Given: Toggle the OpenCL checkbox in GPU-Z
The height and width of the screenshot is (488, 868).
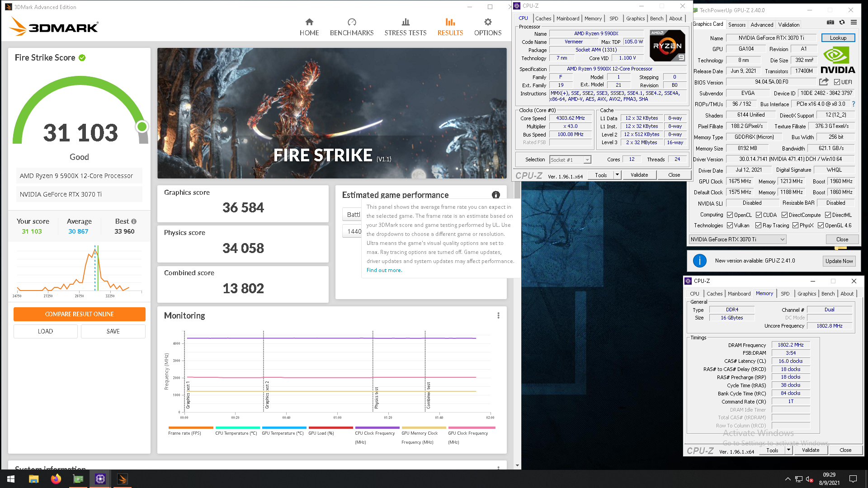Looking at the screenshot, I should pos(730,215).
